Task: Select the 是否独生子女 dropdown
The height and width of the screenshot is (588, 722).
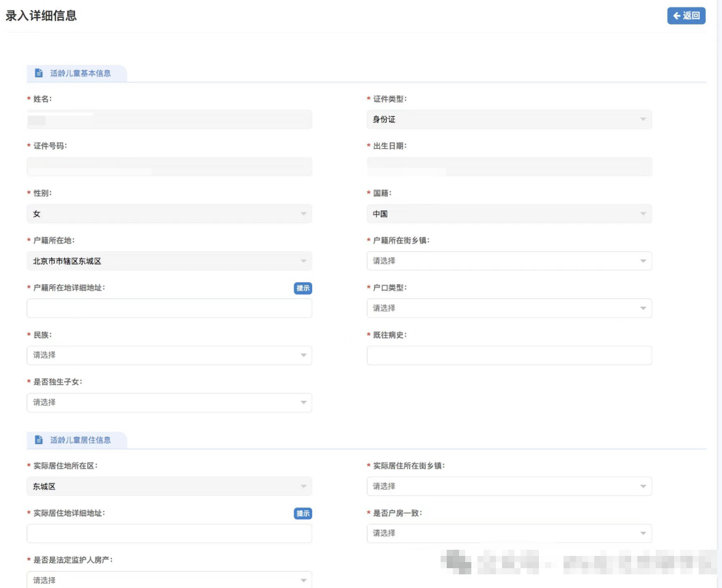Action: pyautogui.click(x=169, y=402)
